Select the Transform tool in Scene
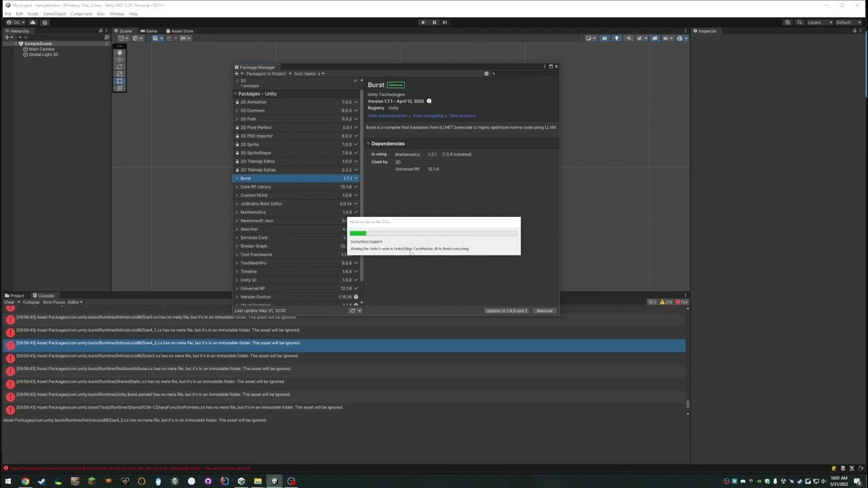Viewport: 868px width, 488px height. click(x=119, y=88)
